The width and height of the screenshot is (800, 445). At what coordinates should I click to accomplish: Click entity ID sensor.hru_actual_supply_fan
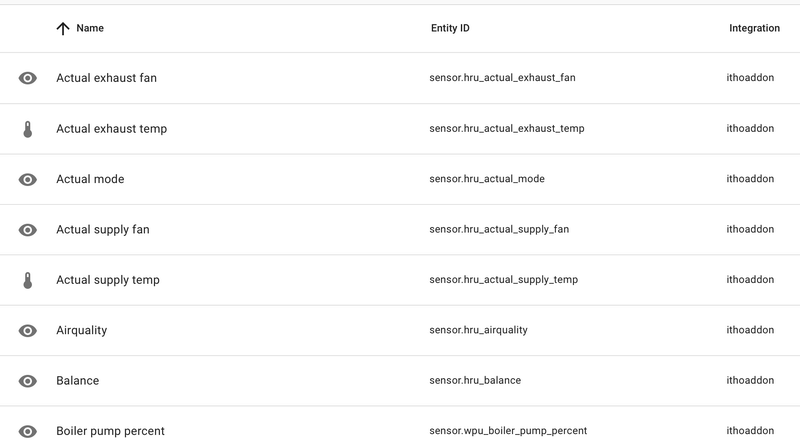(x=499, y=229)
